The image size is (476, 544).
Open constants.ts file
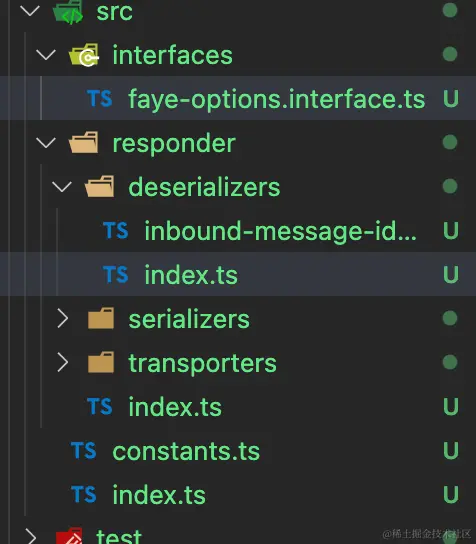238,450
